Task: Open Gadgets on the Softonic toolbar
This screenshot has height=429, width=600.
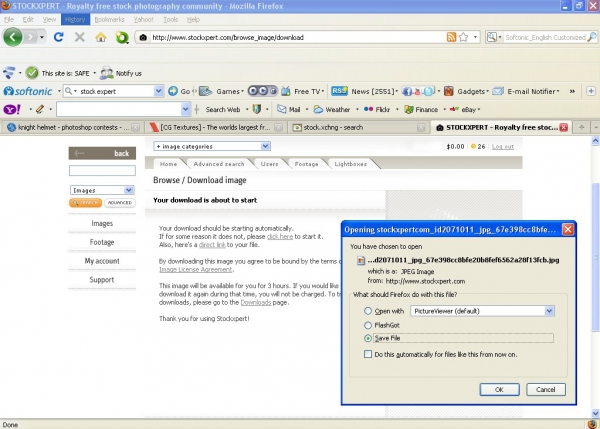Action: coord(466,91)
